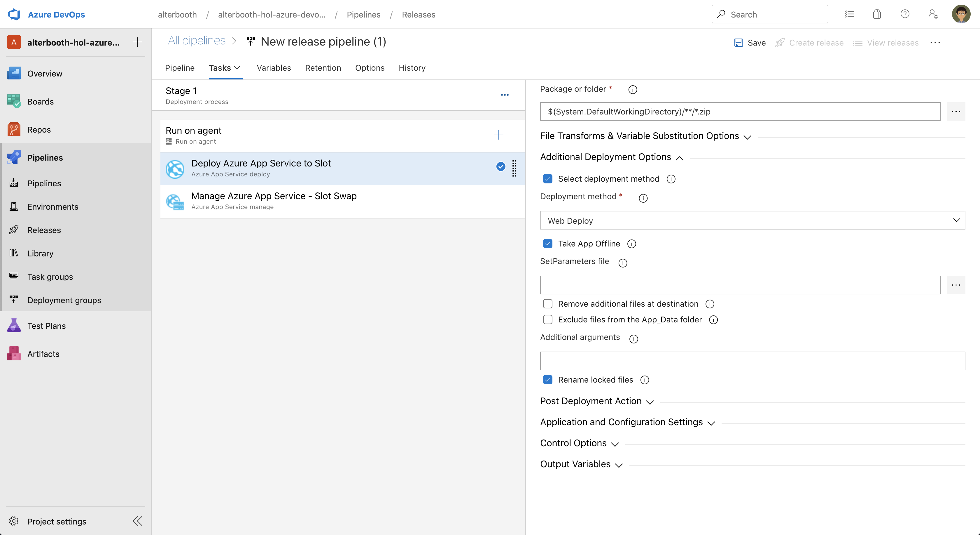Image resolution: width=980 pixels, height=535 pixels.
Task: Switch to the Retention tab
Action: [323, 68]
